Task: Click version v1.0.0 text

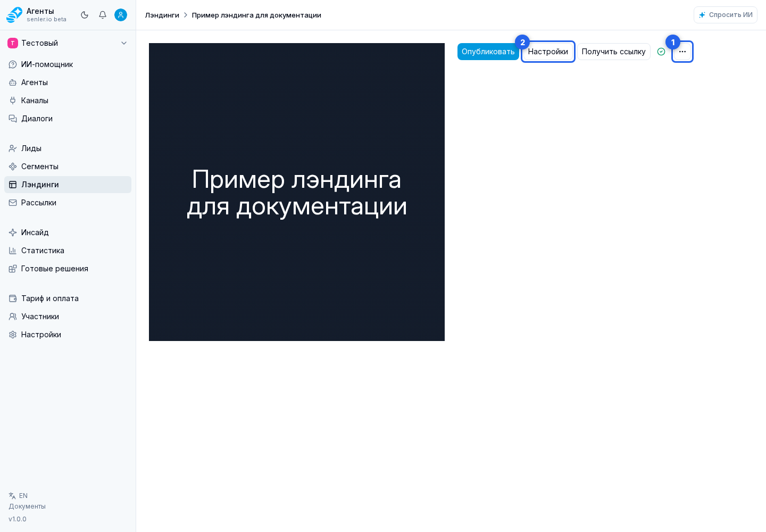Action: (x=18, y=519)
